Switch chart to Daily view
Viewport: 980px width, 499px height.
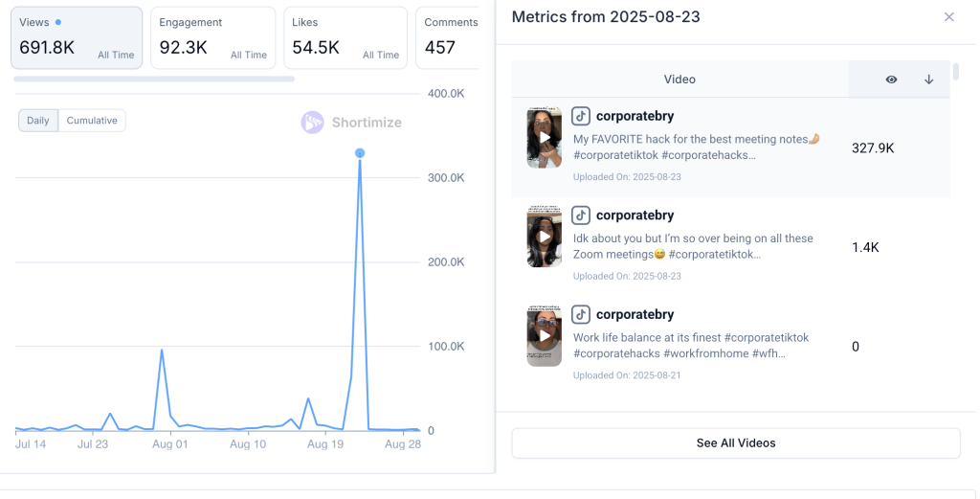coord(38,121)
